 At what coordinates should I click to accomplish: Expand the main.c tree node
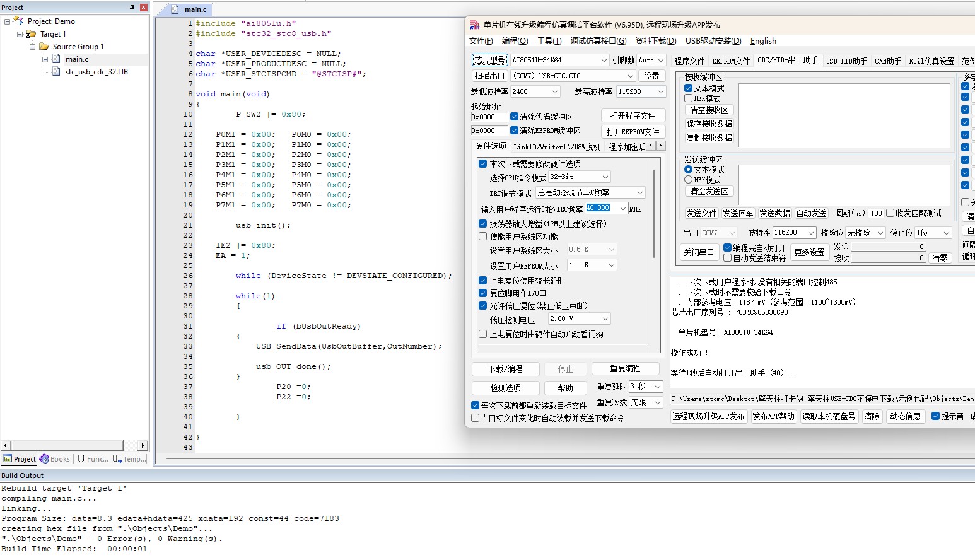pyautogui.click(x=45, y=59)
